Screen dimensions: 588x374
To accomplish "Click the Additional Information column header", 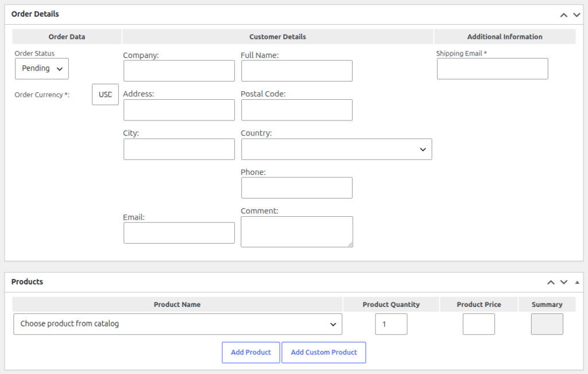I will [505, 37].
